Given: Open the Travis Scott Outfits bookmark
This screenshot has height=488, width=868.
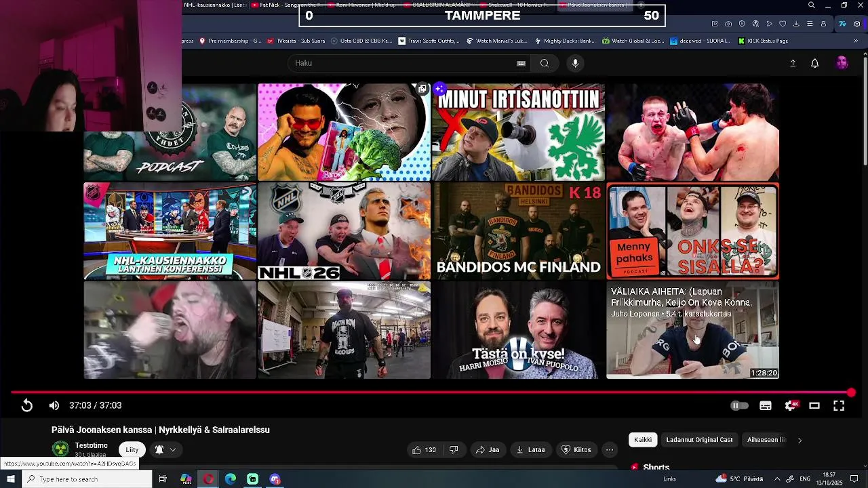Looking at the screenshot, I should tap(429, 41).
